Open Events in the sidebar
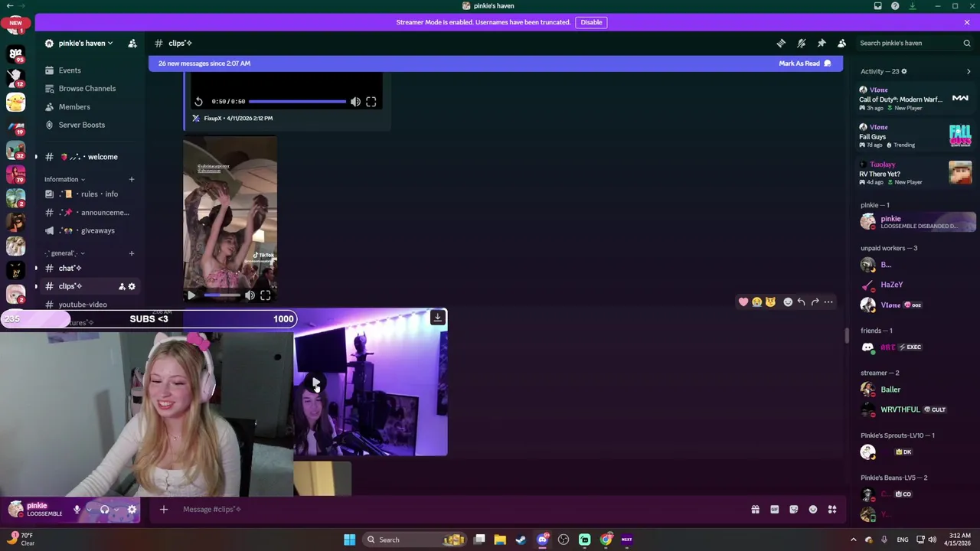980x551 pixels. (x=70, y=70)
